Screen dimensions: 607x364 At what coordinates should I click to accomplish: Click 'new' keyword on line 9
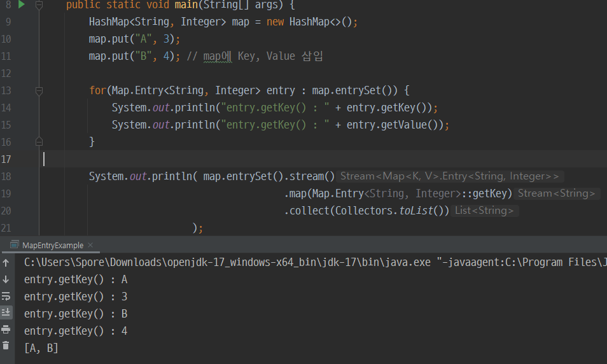275,22
